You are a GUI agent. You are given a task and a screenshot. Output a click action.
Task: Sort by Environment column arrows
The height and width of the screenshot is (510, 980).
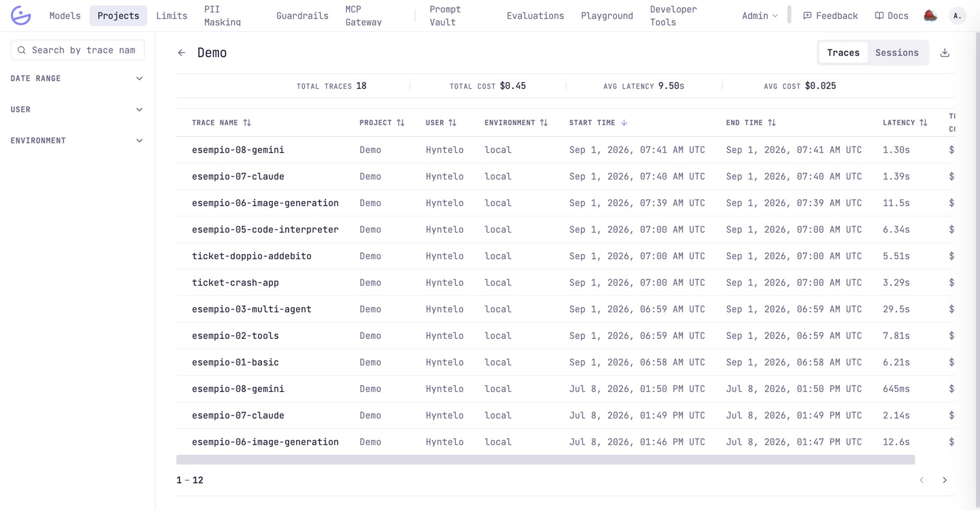pos(544,122)
